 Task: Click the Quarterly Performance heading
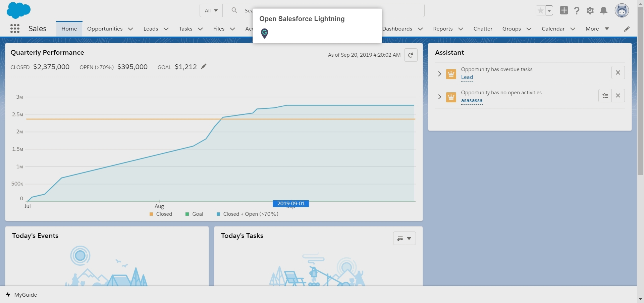[x=47, y=52]
